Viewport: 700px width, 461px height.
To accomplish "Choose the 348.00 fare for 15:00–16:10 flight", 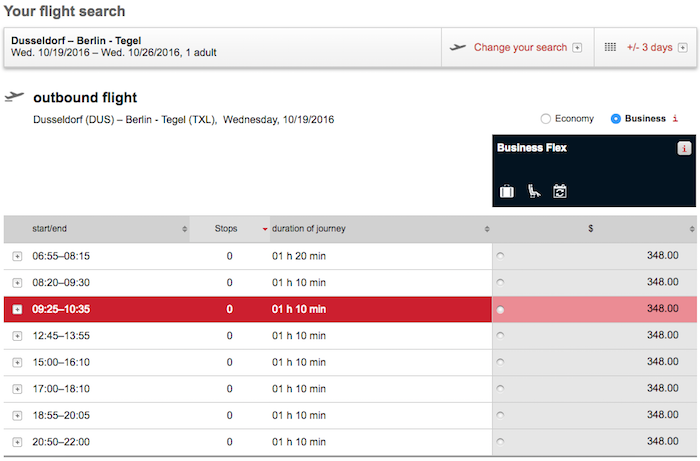I will (500, 362).
